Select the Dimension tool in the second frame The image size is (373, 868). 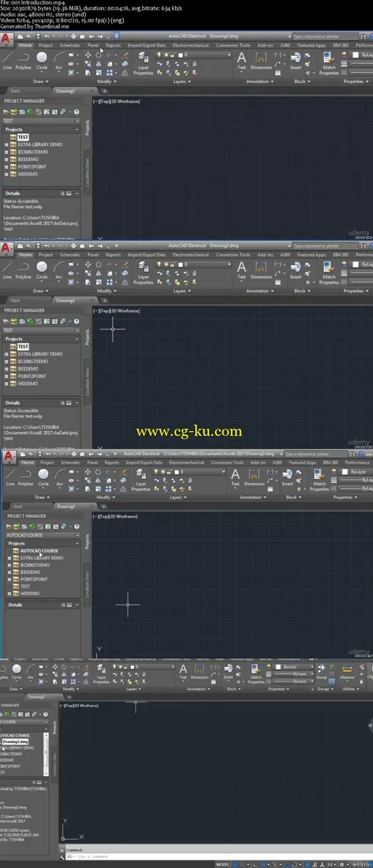coord(262,269)
